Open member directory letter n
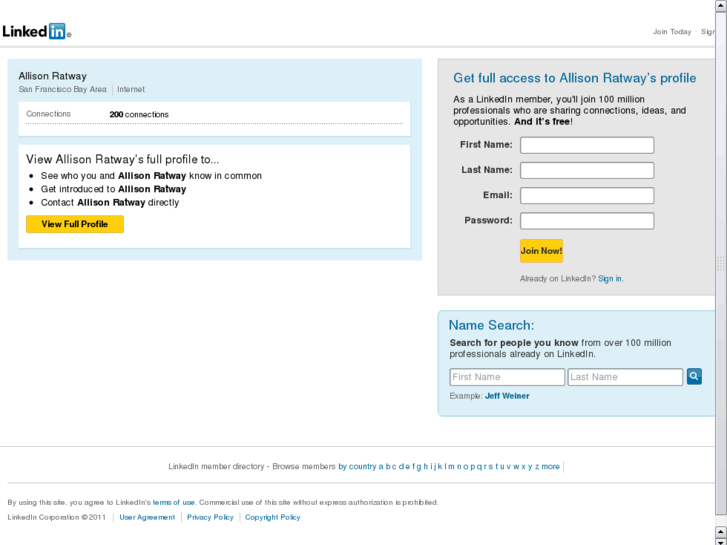 coord(459,467)
